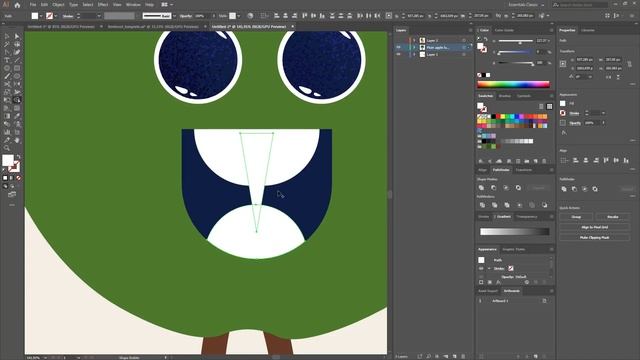Viewport: 640px width, 360px height.
Task: Click Minus Front in the Pathfinder panel
Action: tap(493, 188)
